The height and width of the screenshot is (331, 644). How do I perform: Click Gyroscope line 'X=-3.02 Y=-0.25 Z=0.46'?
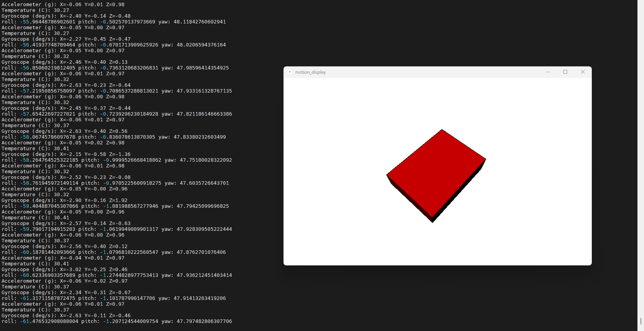pyautogui.click(x=65, y=270)
